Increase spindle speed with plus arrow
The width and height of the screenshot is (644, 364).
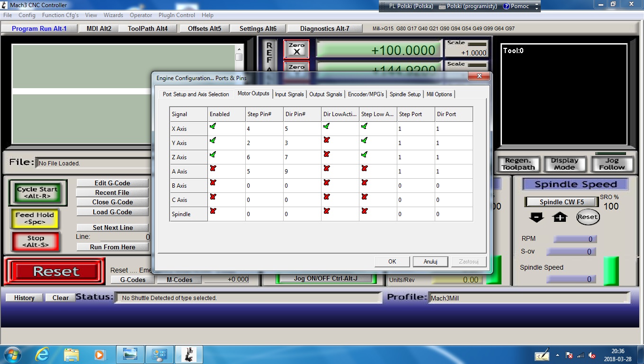click(560, 217)
